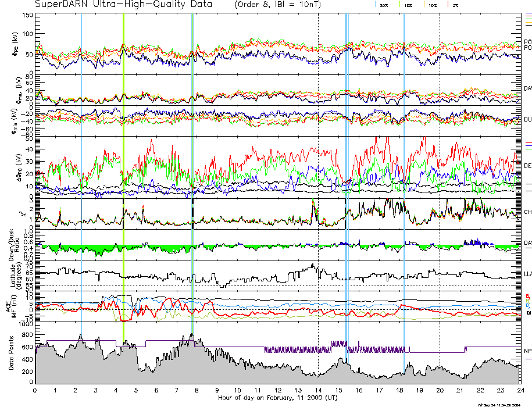
Task: Select the blue vertical marker after hour 15
Action: click(x=346, y=174)
